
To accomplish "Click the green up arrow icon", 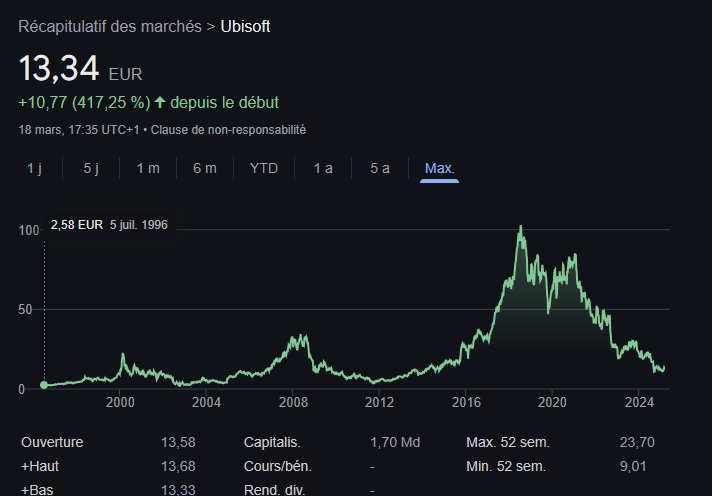I will 160,102.
